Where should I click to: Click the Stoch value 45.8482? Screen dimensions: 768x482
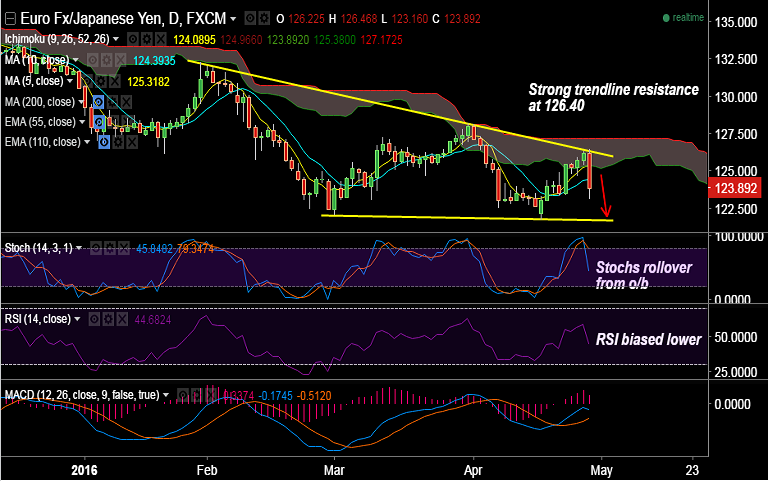[155, 249]
